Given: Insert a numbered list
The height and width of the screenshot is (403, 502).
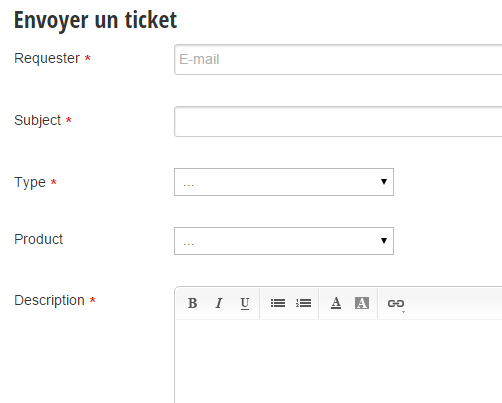Looking at the screenshot, I should coord(303,303).
